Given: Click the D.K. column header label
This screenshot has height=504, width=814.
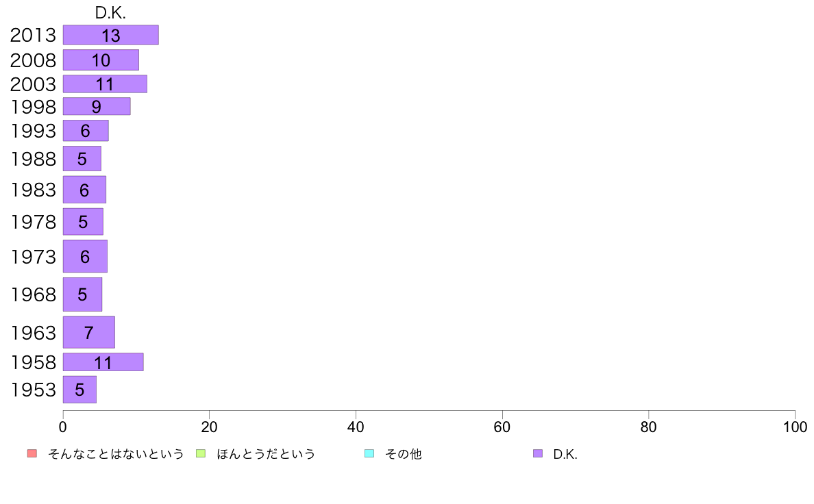Looking at the screenshot, I should click(x=110, y=13).
